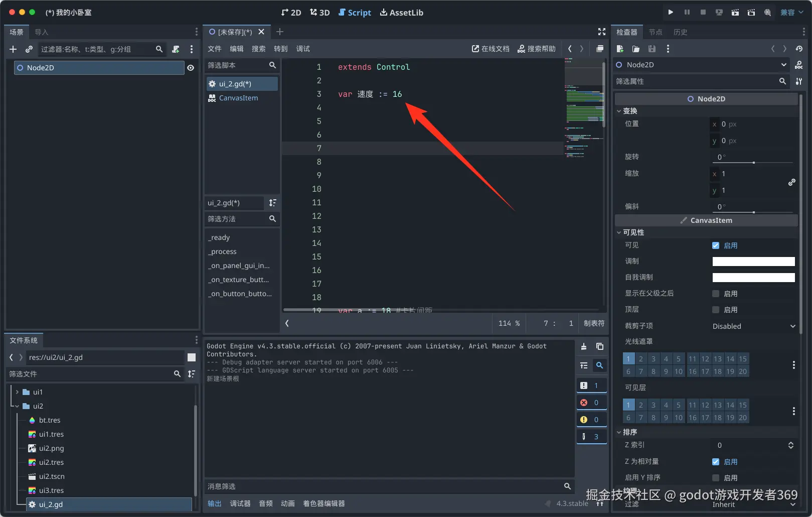Load an existing resource in inspector
The height and width of the screenshot is (517, 812).
click(x=636, y=49)
